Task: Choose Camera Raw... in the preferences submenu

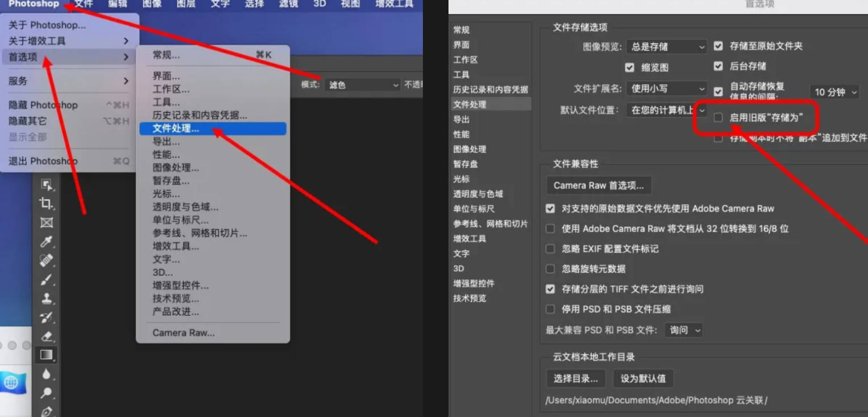Action: pos(213,333)
